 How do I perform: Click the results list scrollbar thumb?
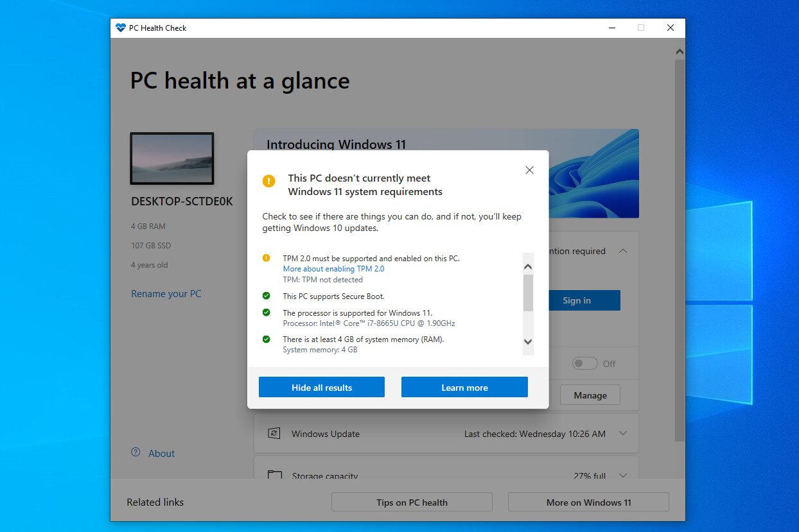coord(528,293)
